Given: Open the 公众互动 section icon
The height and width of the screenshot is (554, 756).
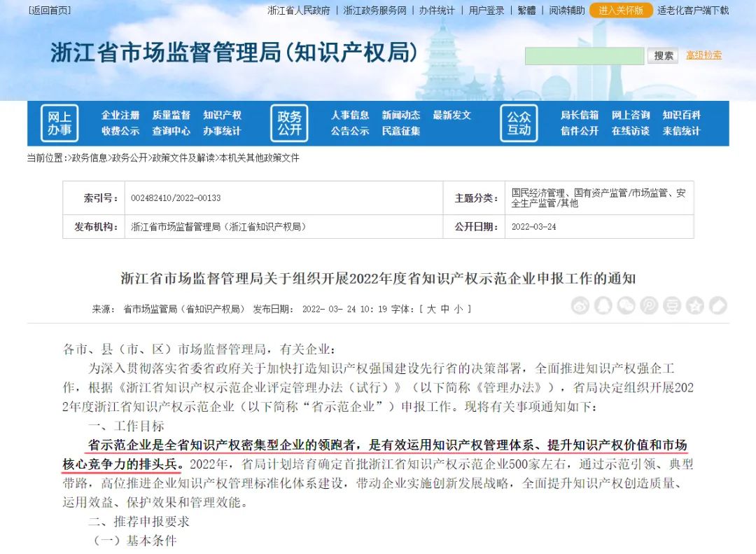Looking at the screenshot, I should pyautogui.click(x=519, y=123).
